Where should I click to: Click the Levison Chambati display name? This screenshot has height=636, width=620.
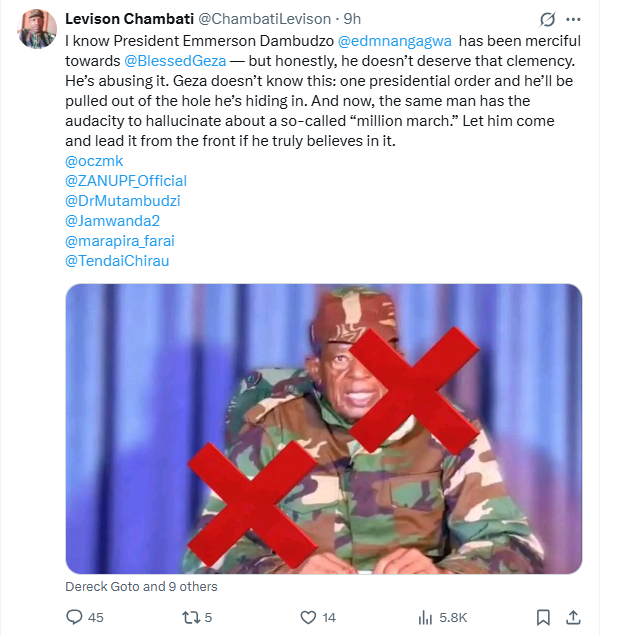pyautogui.click(x=127, y=19)
